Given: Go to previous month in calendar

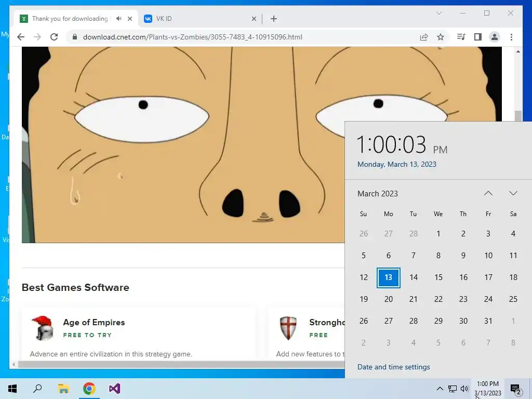Looking at the screenshot, I should coord(488,193).
